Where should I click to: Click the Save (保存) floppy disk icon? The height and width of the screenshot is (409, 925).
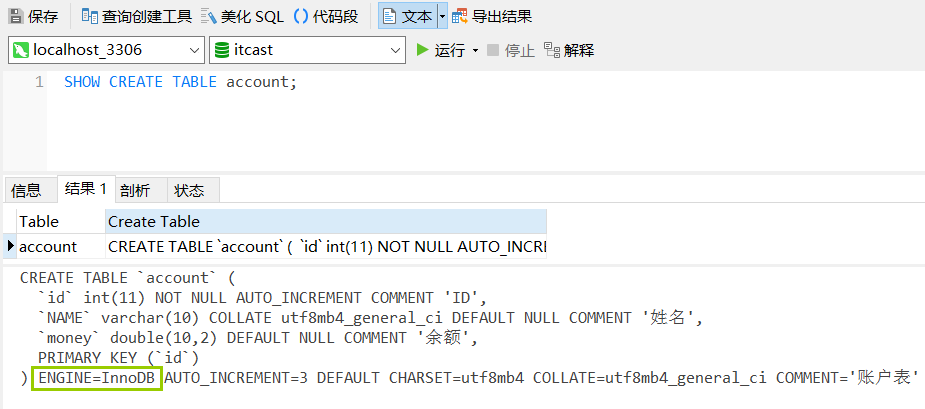15,16
